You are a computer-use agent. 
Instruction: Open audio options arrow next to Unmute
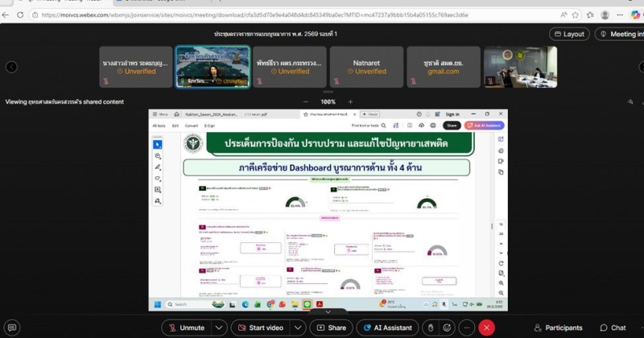coord(218,328)
